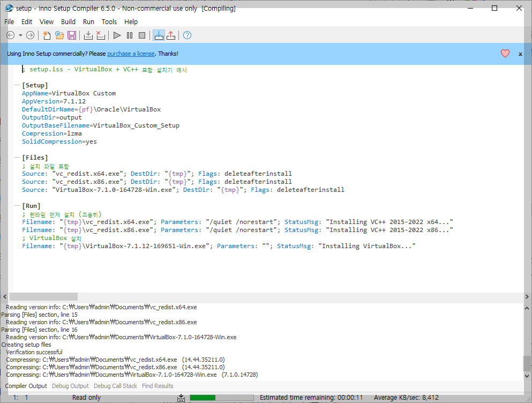The width and height of the screenshot is (532, 403).
Task: Click 'AppName=VirtualBox Custom' line
Action: pos(69,93)
